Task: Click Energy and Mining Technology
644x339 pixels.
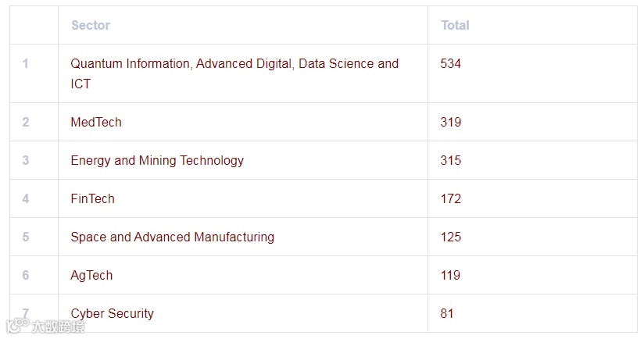Action: coord(157,160)
